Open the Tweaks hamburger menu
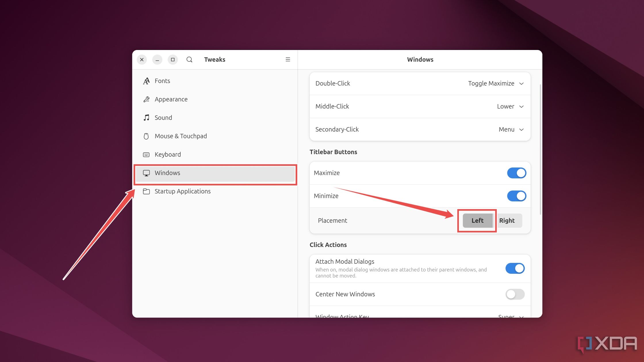Screen dimensions: 644x362 click(288, 59)
